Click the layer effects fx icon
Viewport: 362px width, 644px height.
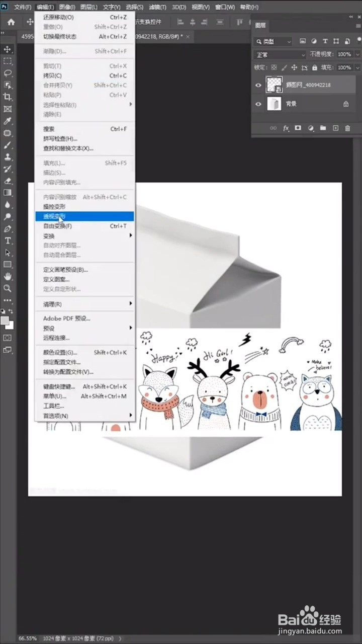[x=286, y=128]
